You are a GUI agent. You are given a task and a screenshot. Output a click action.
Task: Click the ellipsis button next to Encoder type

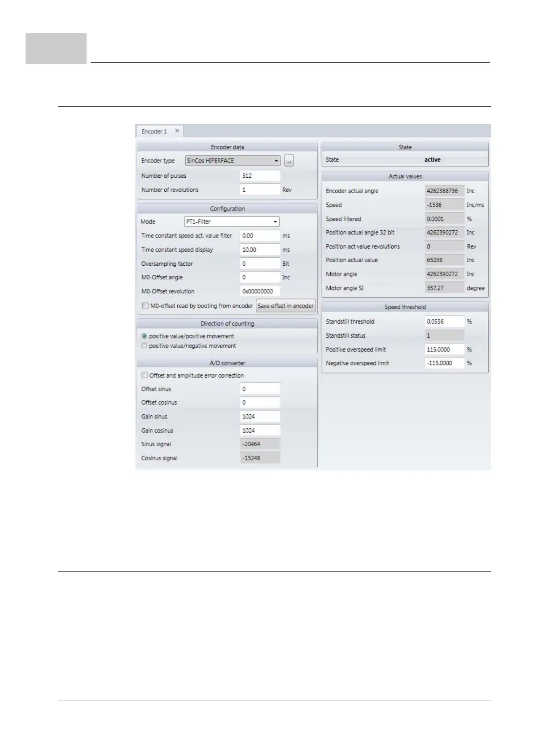click(x=289, y=161)
